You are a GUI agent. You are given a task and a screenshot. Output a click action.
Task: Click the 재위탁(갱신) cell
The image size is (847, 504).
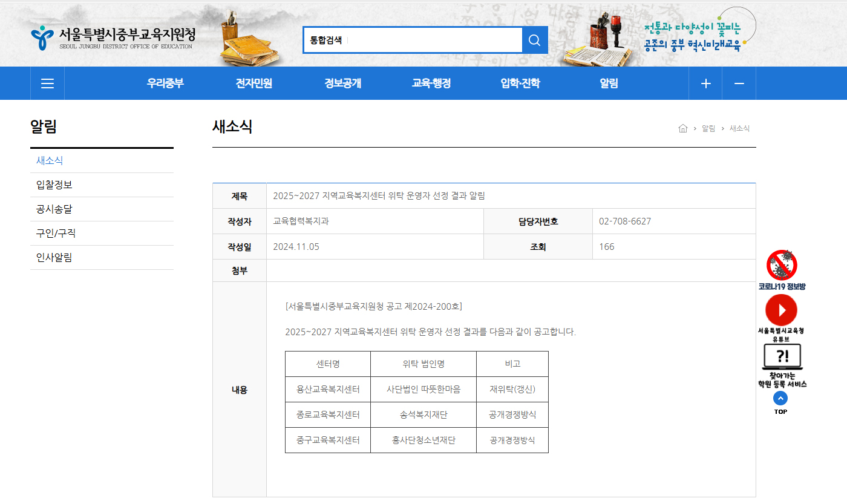click(x=512, y=390)
